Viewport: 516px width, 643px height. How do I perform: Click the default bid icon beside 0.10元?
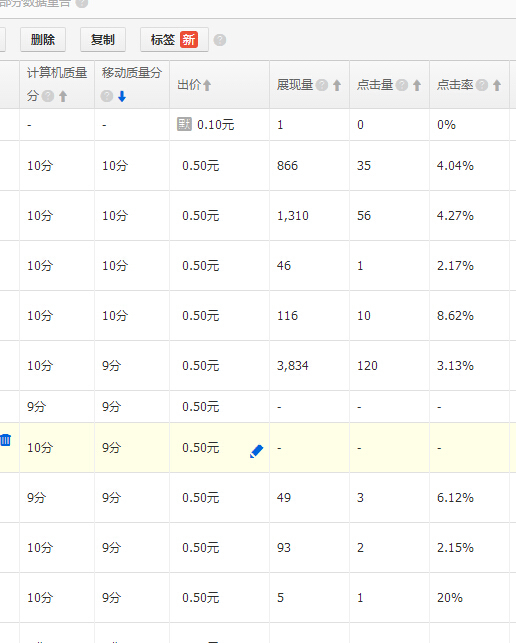184,124
